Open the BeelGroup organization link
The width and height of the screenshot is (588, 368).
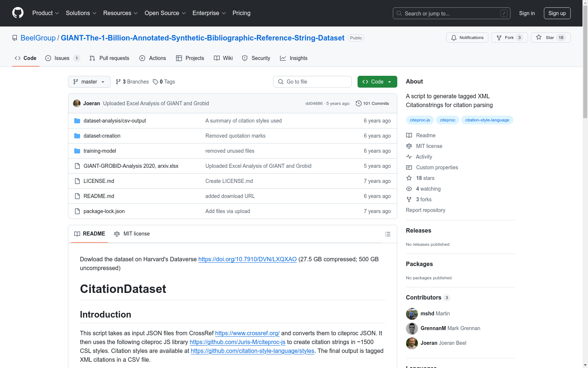(38, 38)
